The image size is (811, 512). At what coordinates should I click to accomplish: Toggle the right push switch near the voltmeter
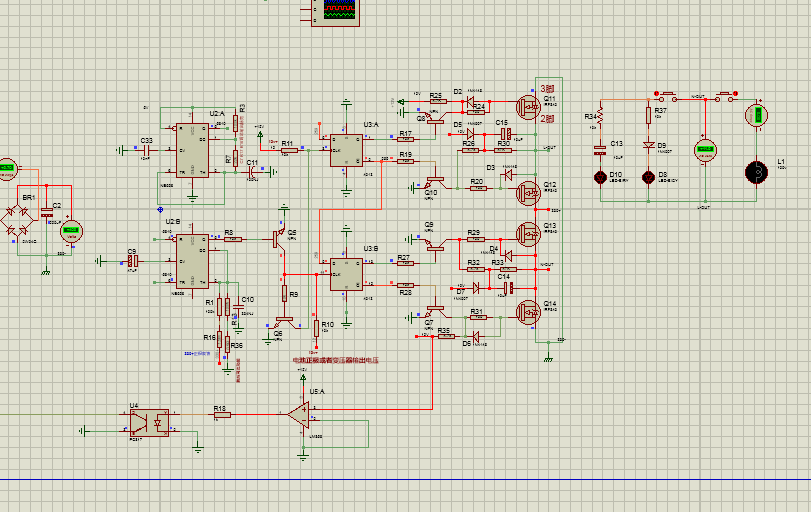[725, 96]
